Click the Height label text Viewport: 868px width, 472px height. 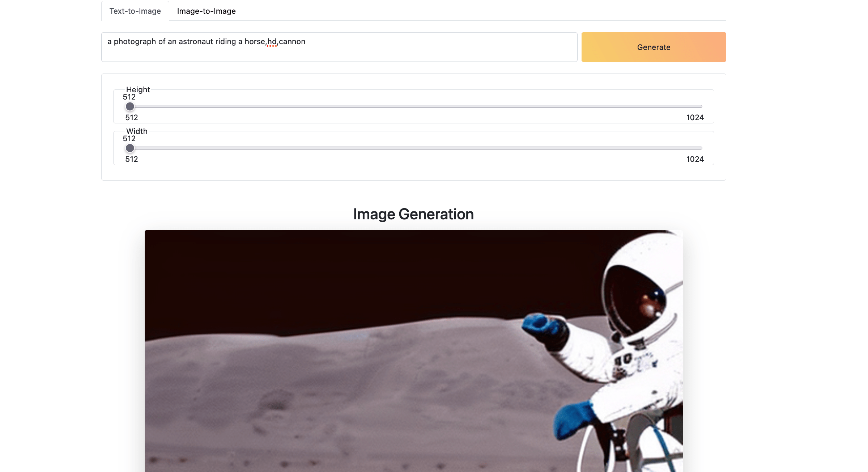pos(138,89)
